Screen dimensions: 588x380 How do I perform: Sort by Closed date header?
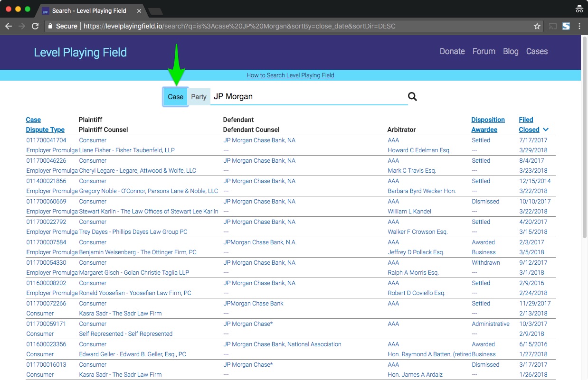(x=529, y=130)
